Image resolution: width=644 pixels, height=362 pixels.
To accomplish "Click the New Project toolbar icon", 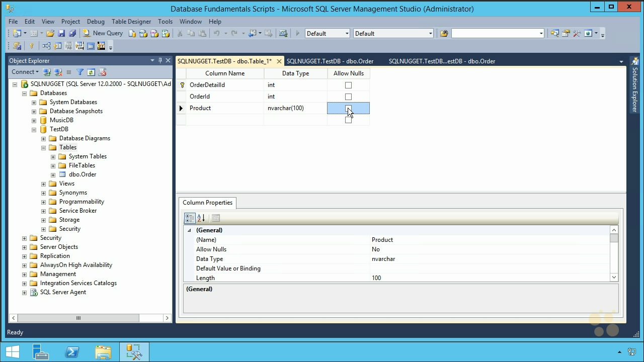I will coord(17,34).
